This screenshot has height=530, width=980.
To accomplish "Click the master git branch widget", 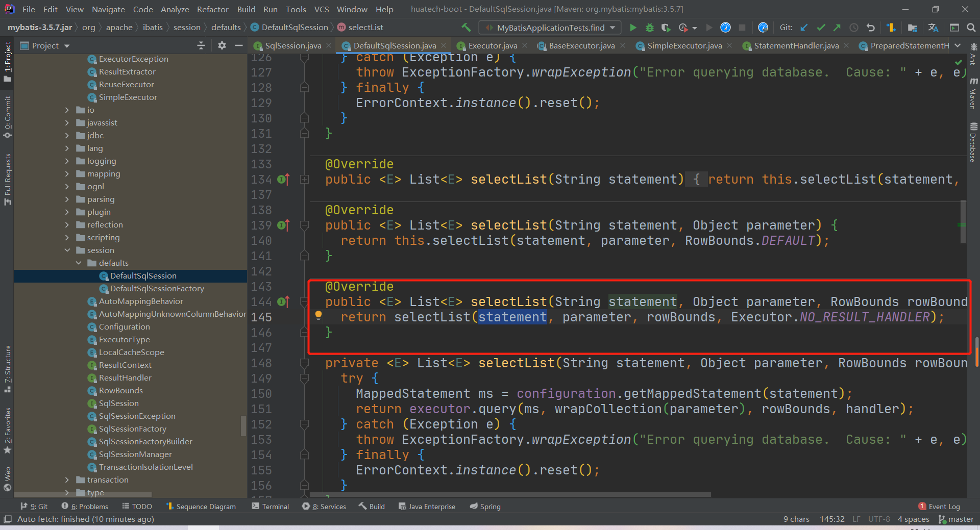I will [956, 519].
